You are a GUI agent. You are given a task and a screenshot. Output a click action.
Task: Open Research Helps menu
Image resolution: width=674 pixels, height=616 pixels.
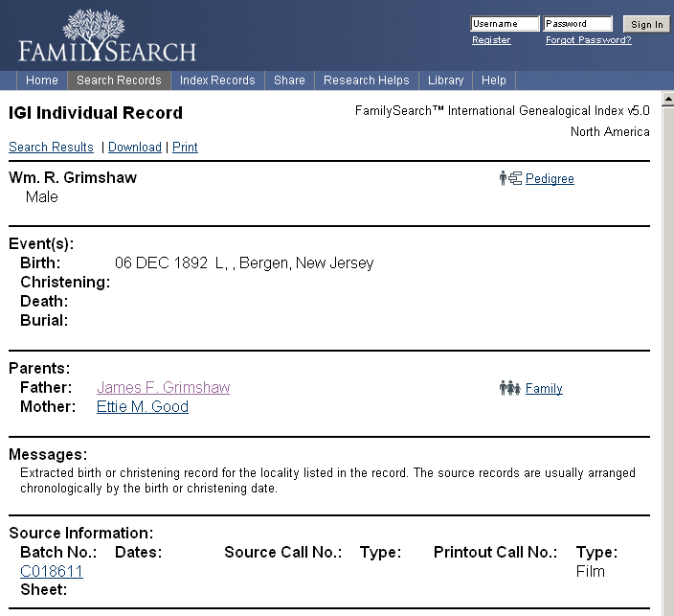[366, 80]
